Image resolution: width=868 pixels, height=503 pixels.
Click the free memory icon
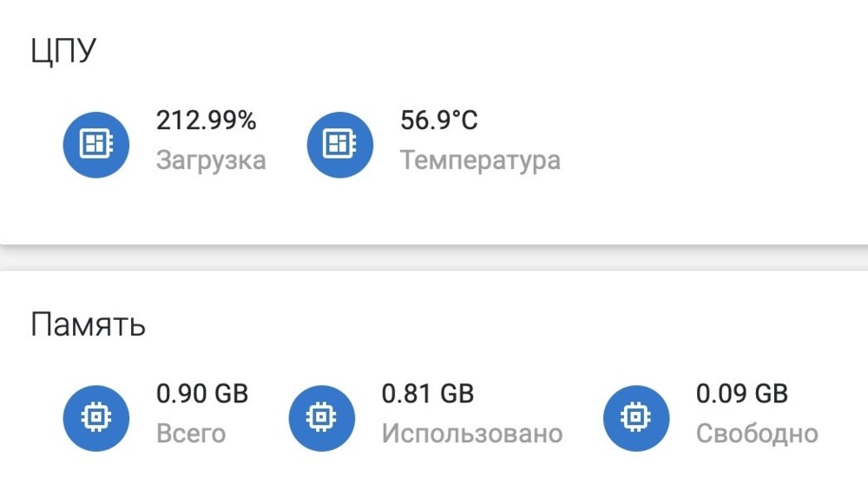[636, 418]
